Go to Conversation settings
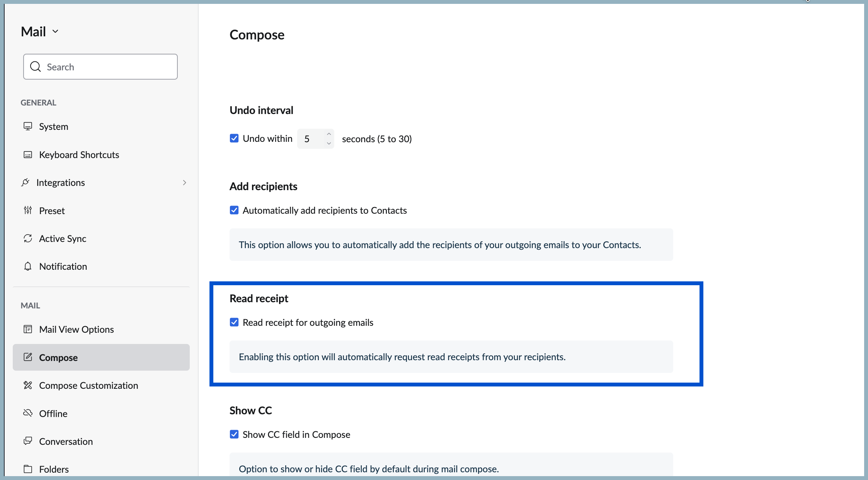This screenshot has width=868, height=480. [x=66, y=441]
